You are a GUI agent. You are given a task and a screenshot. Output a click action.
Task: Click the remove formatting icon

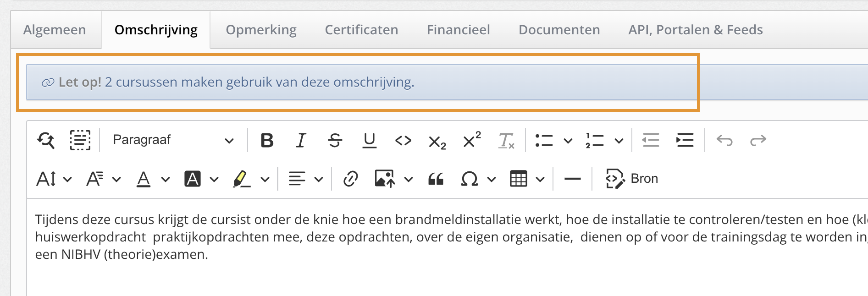click(x=506, y=140)
